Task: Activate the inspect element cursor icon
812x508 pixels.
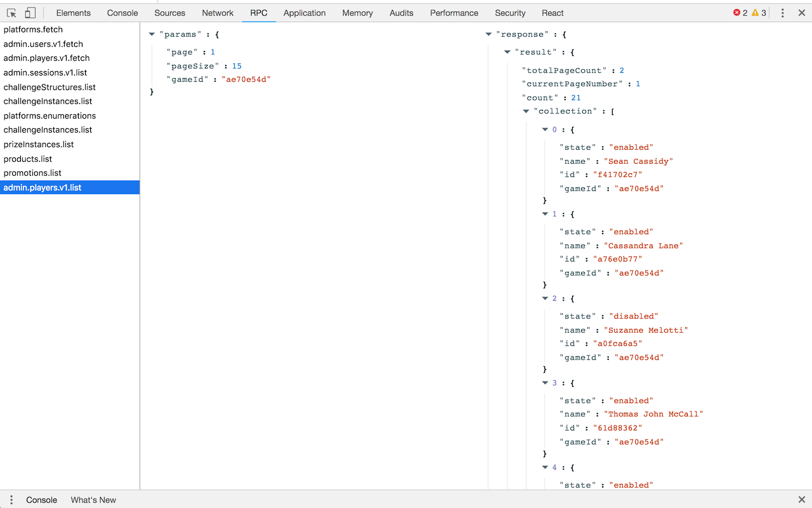Action: pos(11,13)
